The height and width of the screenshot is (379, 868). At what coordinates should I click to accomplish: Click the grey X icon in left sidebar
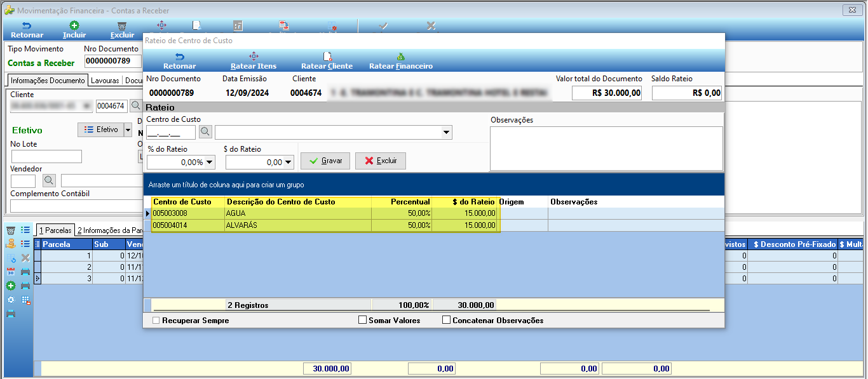click(x=25, y=258)
